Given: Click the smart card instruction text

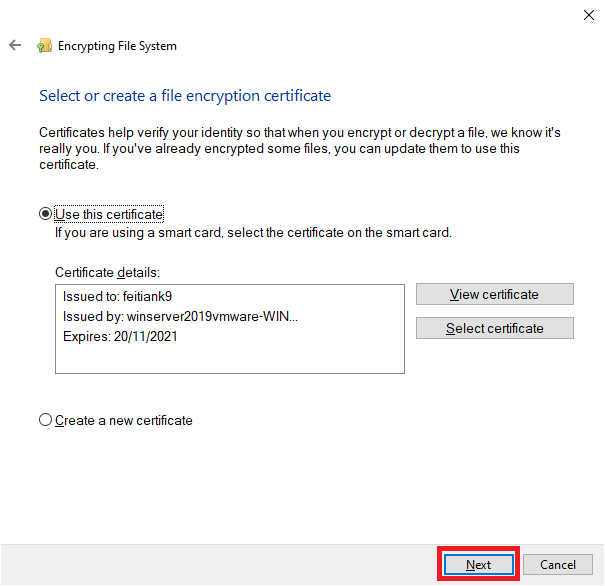Looking at the screenshot, I should click(253, 233).
